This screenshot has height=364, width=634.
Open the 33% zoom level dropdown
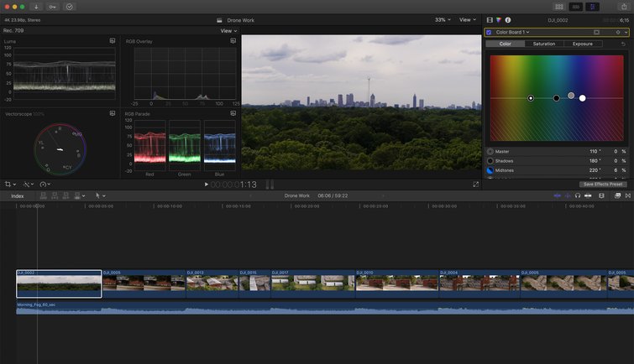[x=442, y=19]
